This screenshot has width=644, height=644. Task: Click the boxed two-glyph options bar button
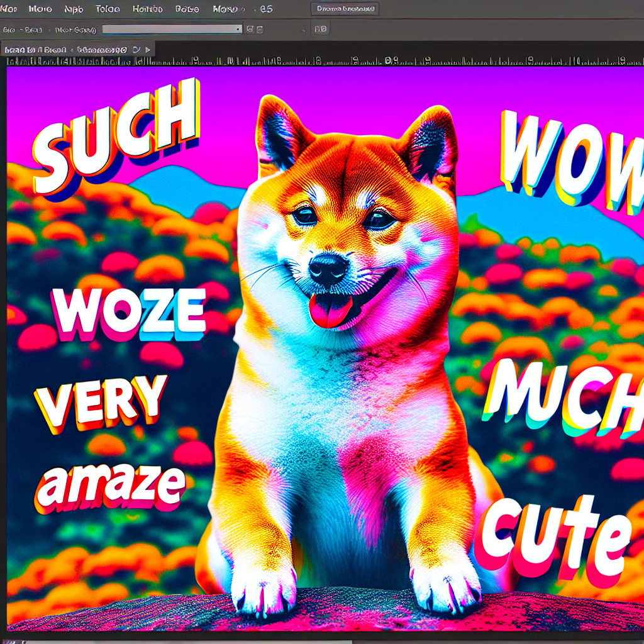point(320,29)
